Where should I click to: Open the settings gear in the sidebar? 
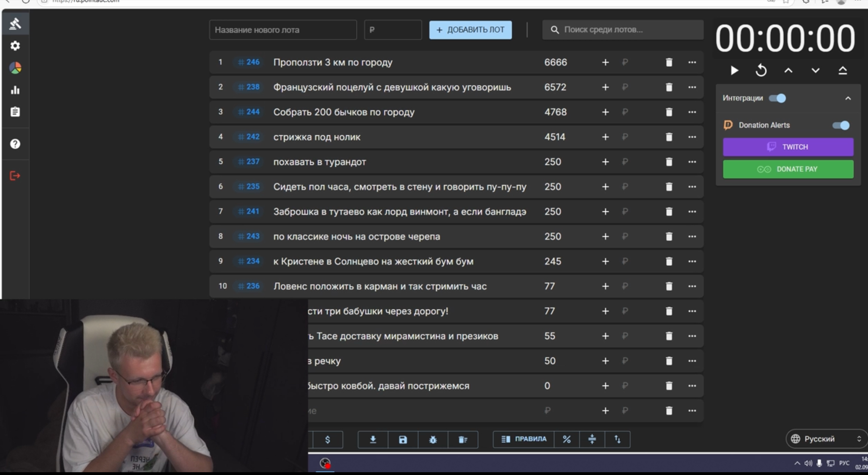pyautogui.click(x=15, y=46)
